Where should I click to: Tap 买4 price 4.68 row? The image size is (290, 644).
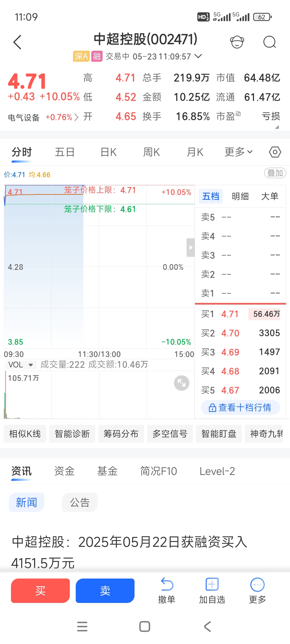(240, 371)
